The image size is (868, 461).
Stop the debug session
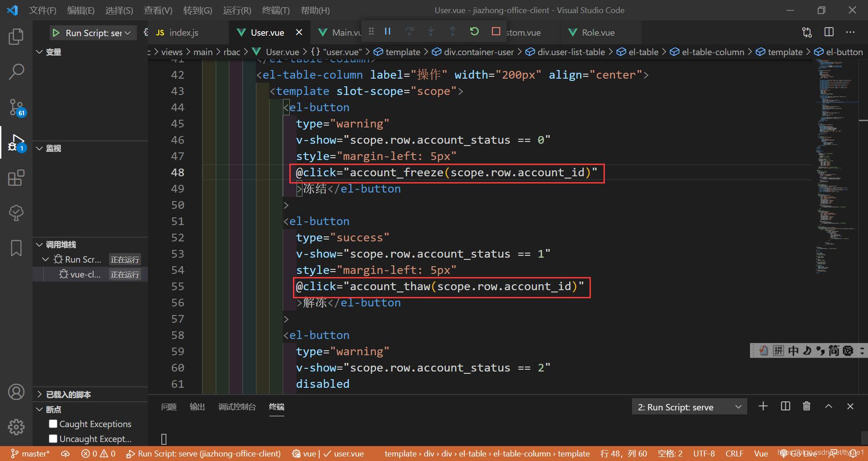496,31
